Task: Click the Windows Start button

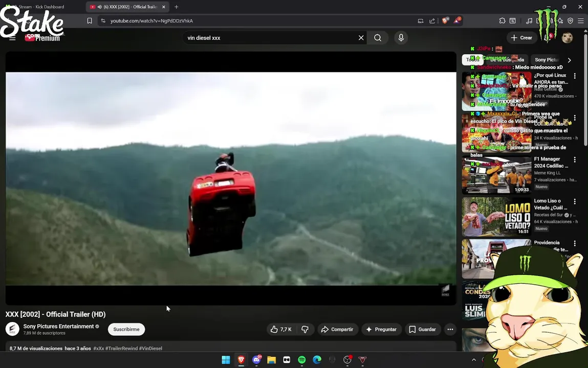Action: coord(226,360)
